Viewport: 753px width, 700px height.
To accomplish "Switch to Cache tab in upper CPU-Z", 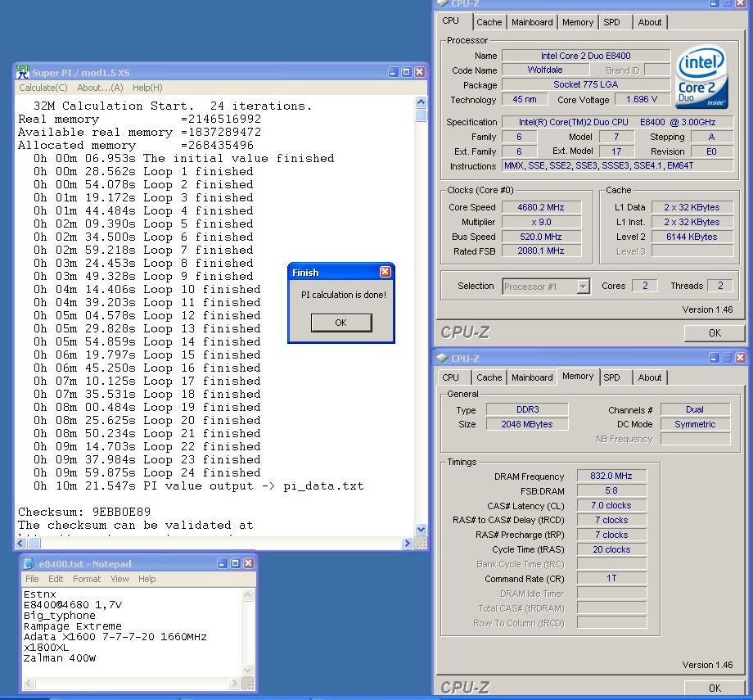I will [489, 22].
